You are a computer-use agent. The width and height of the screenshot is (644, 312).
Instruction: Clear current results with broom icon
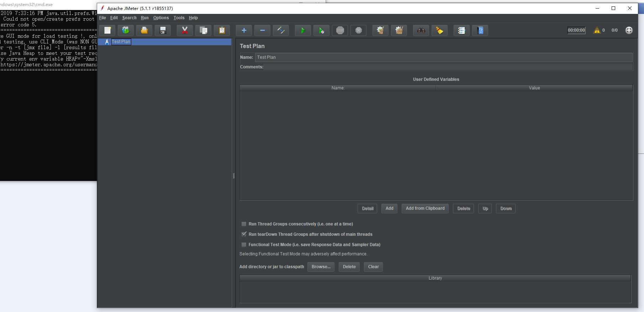click(x=380, y=30)
